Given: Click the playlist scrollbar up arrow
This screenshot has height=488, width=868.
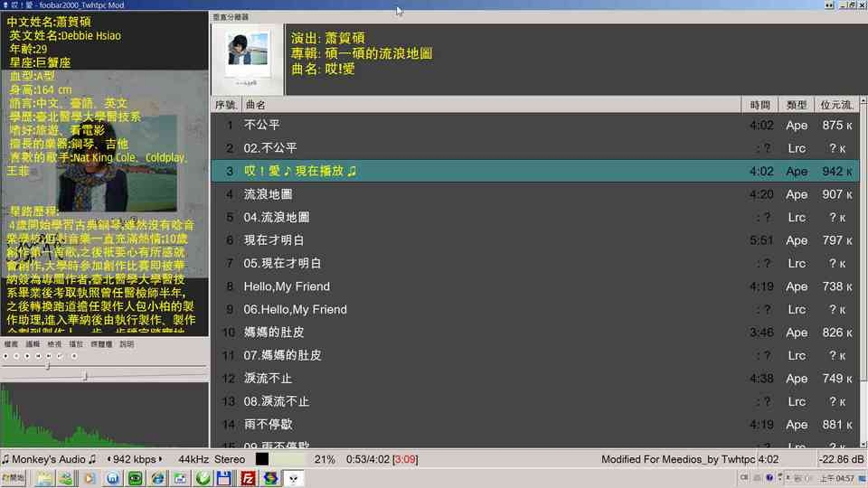Looking at the screenshot, I should 863,100.
